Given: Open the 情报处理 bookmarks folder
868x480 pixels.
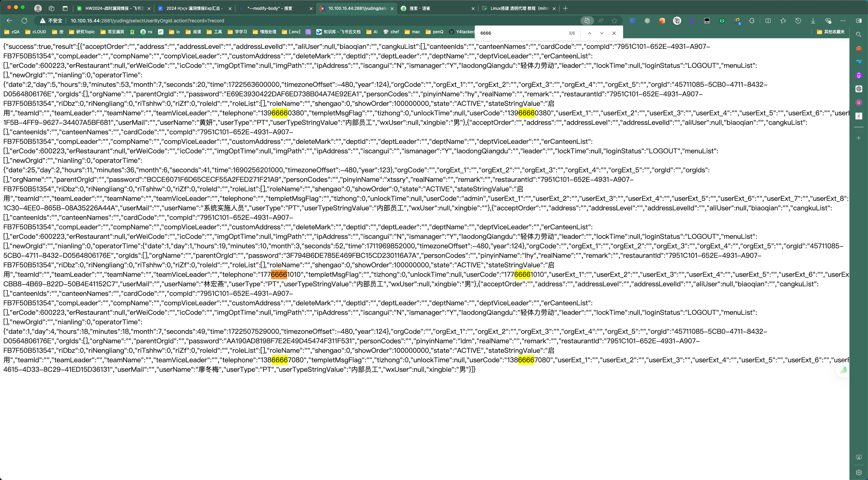Looking at the screenshot, I should 264,32.
